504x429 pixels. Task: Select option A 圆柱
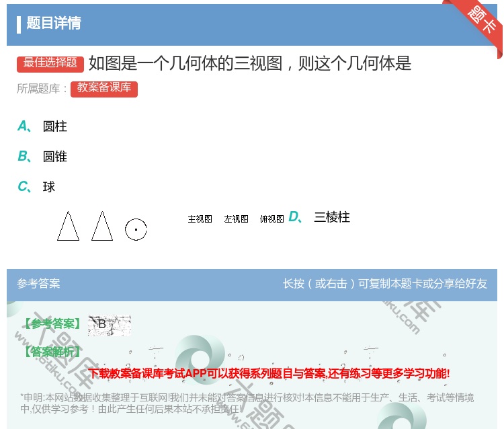tap(42, 126)
